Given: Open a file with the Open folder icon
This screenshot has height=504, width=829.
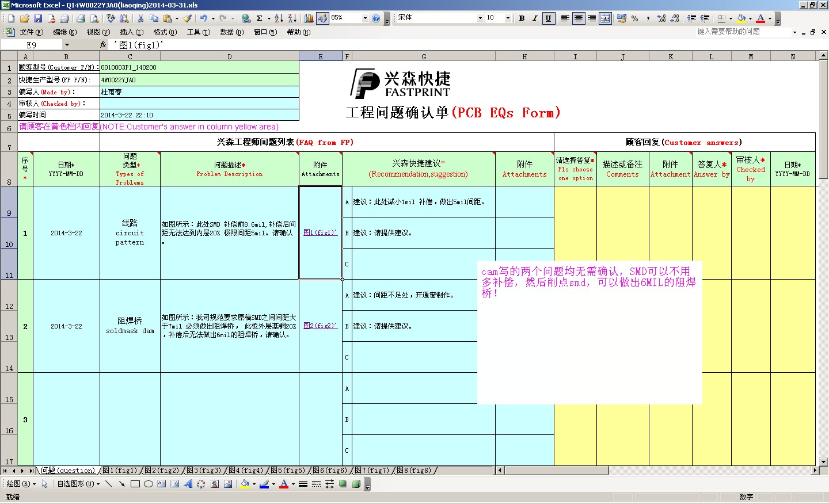Looking at the screenshot, I should [x=24, y=18].
